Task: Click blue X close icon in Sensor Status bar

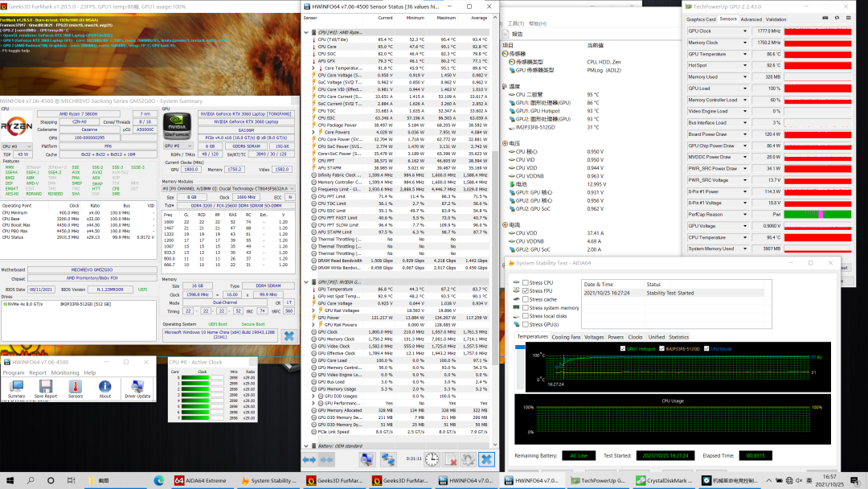Action: [486, 459]
